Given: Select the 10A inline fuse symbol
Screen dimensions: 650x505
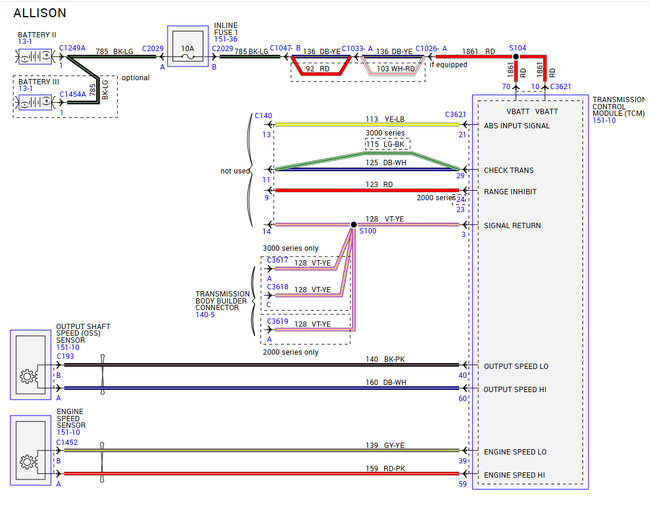Looking at the screenshot, I should (x=188, y=46).
